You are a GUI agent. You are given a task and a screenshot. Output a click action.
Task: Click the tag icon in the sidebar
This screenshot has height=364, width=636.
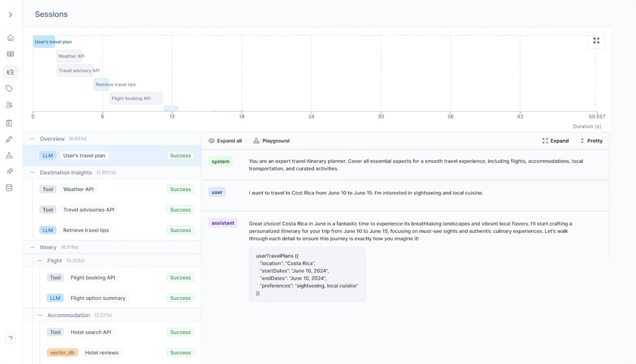tap(9, 88)
